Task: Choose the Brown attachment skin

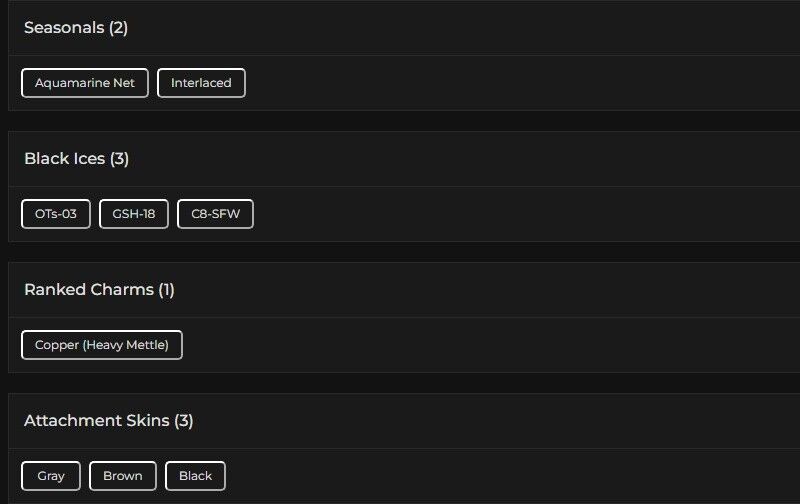Action: coord(123,476)
